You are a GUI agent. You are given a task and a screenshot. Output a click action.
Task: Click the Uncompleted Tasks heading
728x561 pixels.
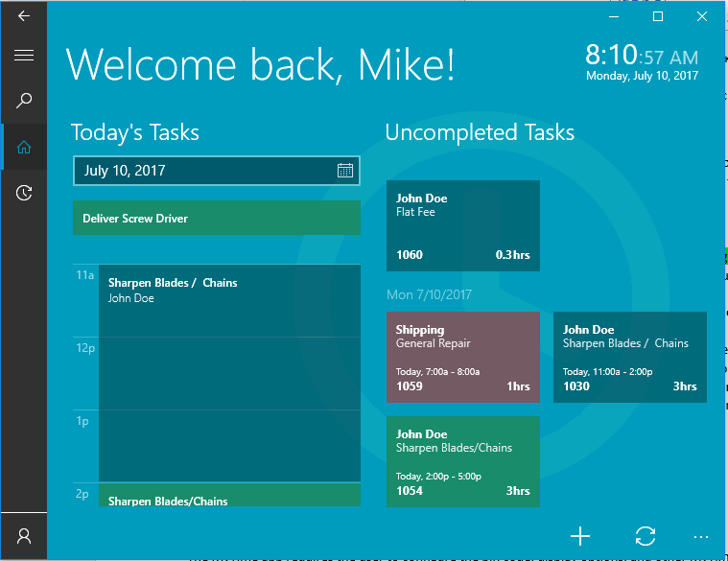click(480, 132)
